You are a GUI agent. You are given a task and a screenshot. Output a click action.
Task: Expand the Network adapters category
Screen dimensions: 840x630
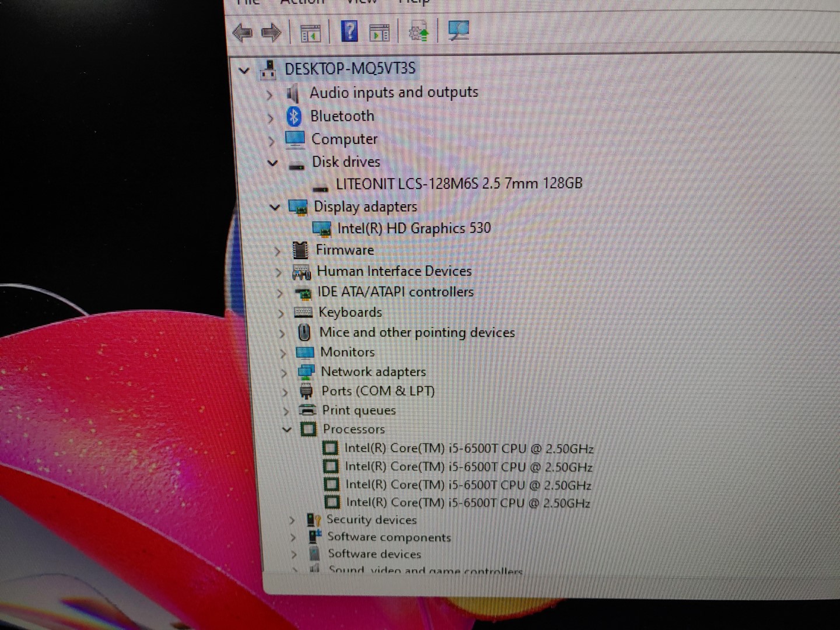(x=285, y=373)
